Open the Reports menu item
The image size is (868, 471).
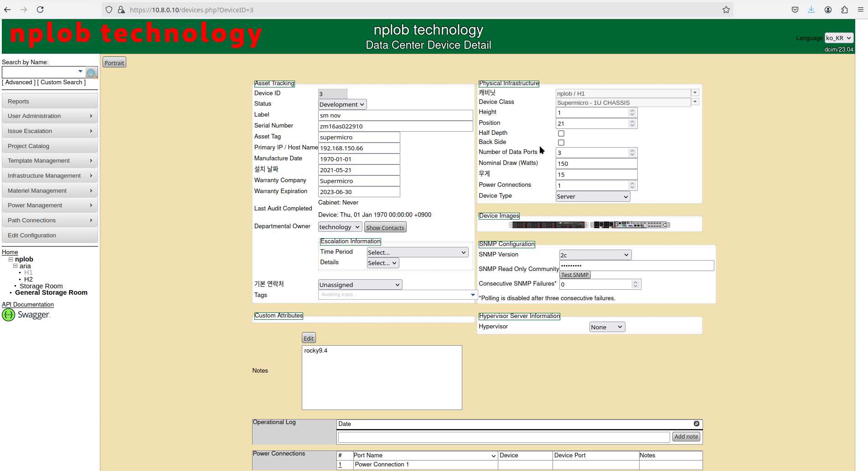(x=50, y=102)
